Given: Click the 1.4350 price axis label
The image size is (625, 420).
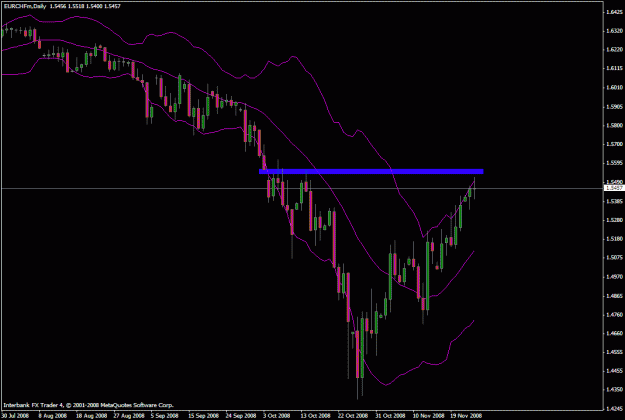Looking at the screenshot, I should coord(615,390).
